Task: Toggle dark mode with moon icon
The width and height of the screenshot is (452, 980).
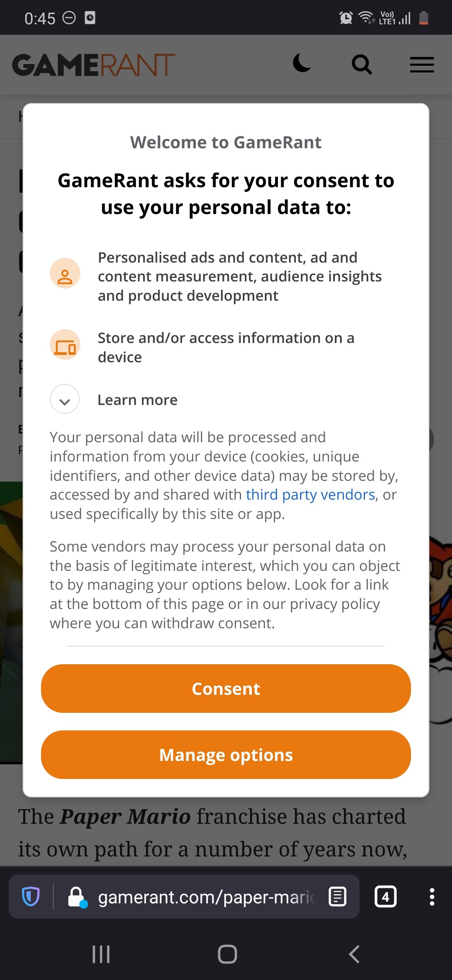Action: 301,64
